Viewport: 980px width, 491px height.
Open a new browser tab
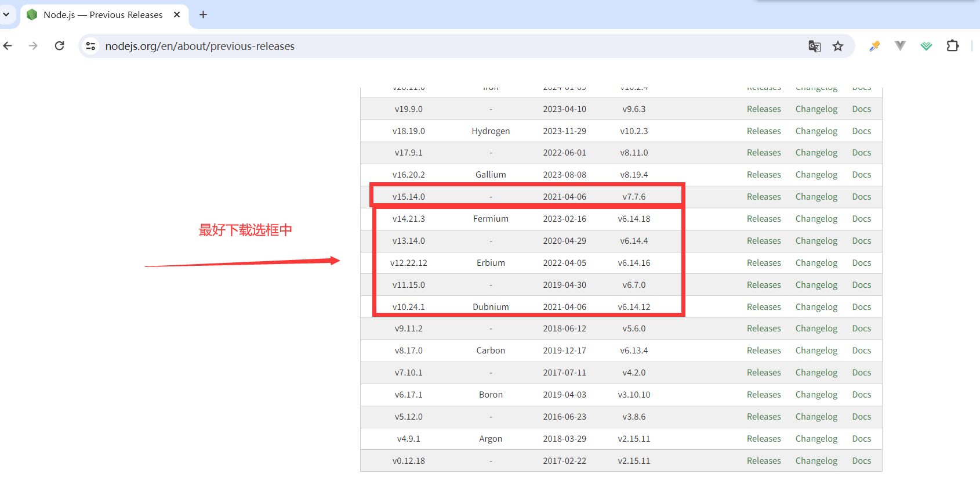pos(203,15)
